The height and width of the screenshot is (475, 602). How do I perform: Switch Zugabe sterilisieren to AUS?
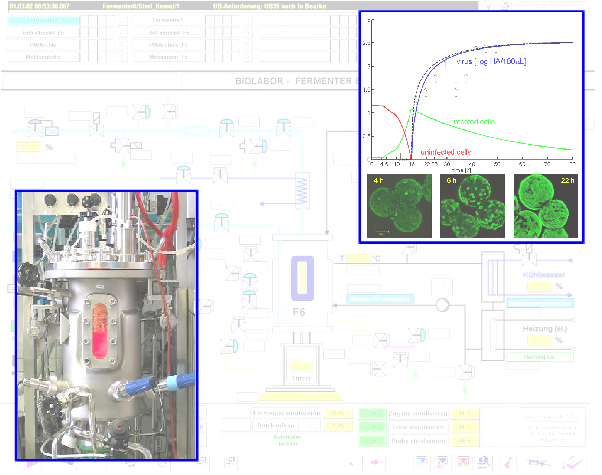pyautogui.click(x=465, y=413)
